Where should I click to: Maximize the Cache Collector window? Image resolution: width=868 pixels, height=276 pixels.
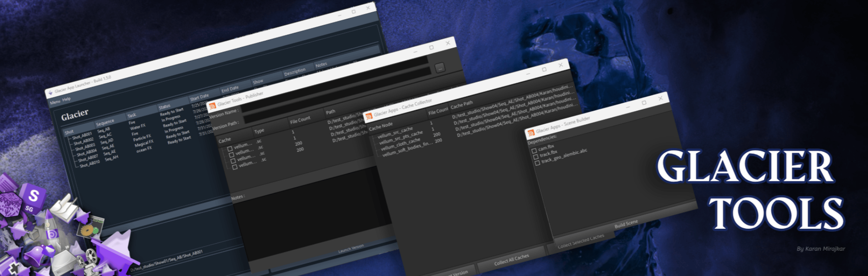pos(544,69)
